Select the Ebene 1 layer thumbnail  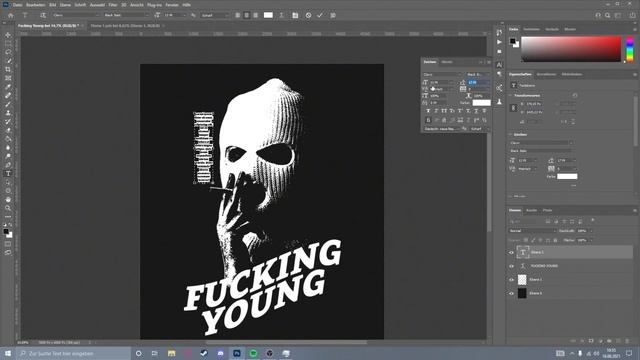(x=522, y=280)
